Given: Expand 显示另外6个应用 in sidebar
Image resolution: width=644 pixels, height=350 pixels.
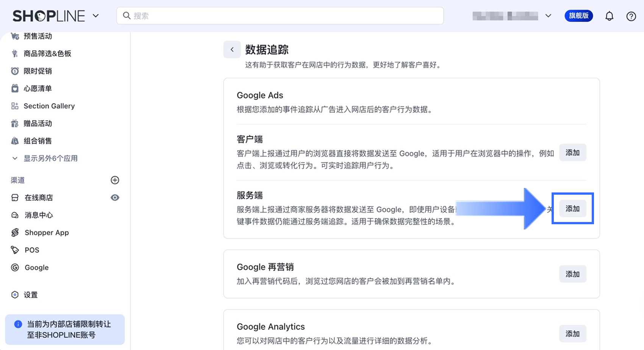Looking at the screenshot, I should click(50, 158).
